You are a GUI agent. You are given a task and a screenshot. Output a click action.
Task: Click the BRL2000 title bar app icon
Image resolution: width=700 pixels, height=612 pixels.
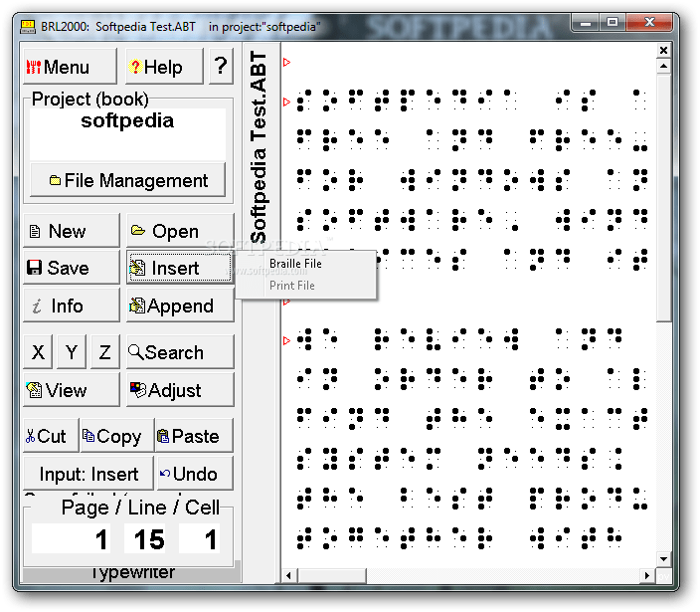[x=28, y=27]
